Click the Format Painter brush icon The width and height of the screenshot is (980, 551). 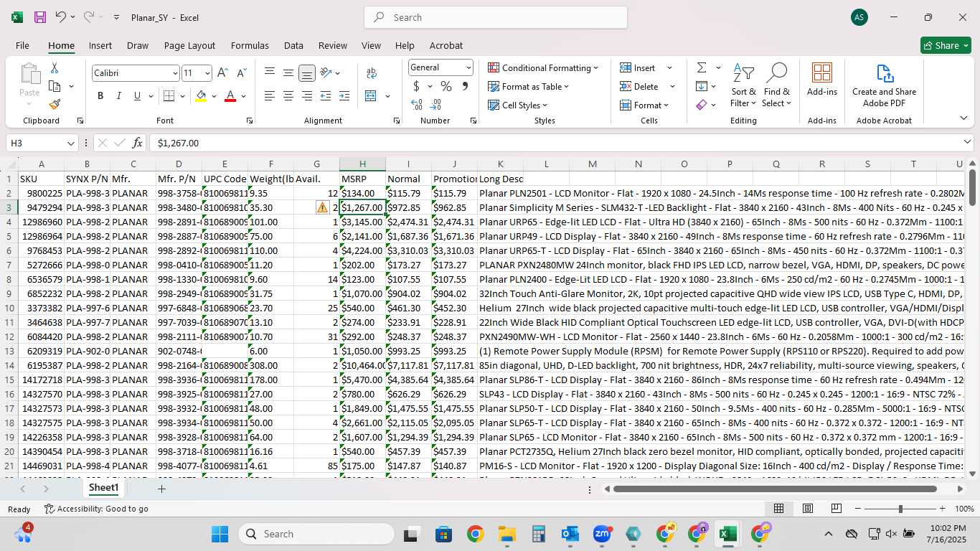tap(55, 104)
